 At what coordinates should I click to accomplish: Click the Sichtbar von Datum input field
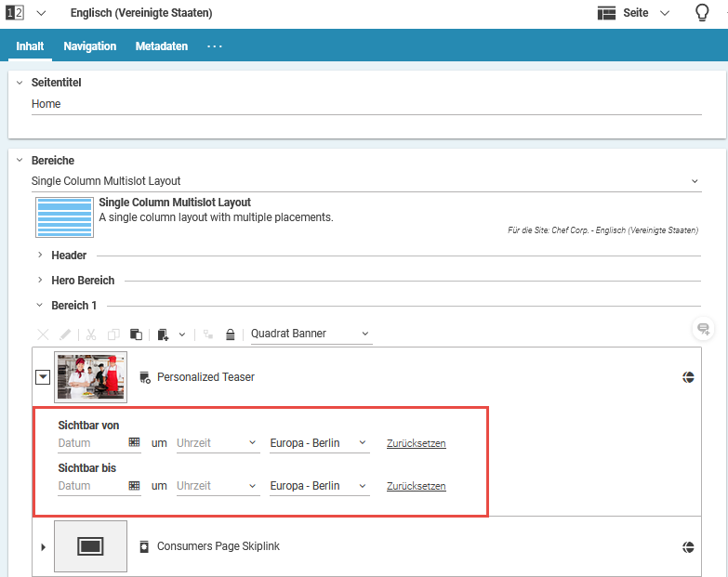[x=90, y=443]
